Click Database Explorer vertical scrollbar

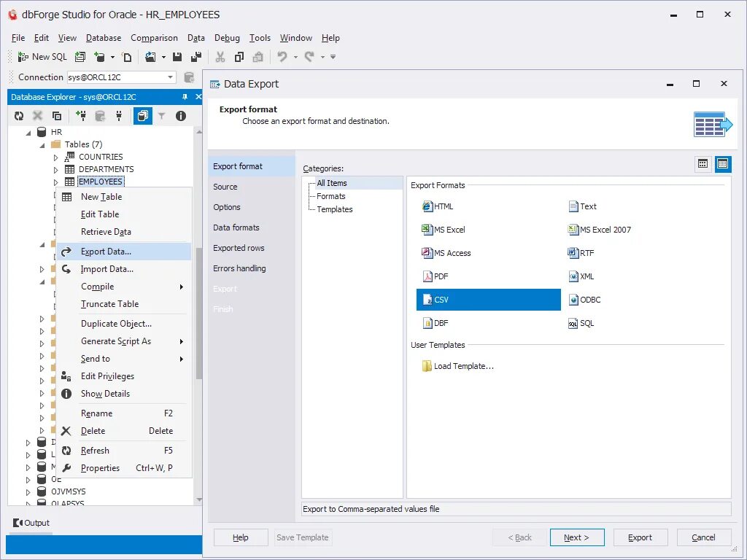click(199, 314)
